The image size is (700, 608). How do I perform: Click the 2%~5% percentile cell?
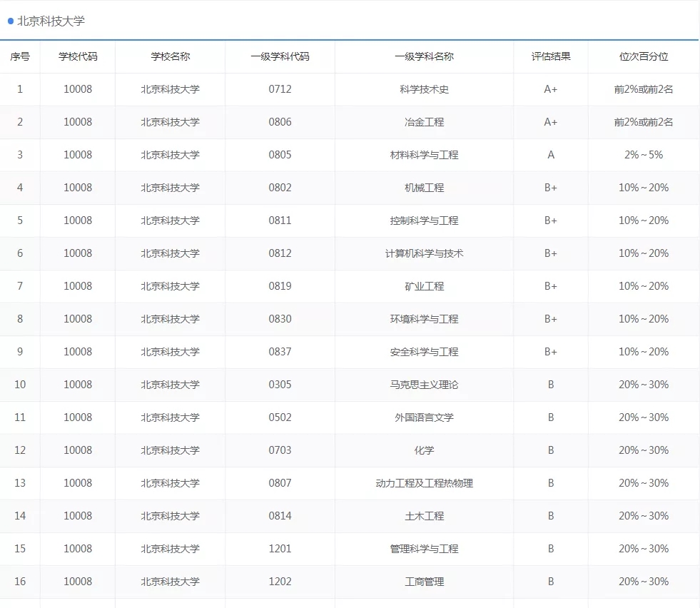(x=644, y=155)
